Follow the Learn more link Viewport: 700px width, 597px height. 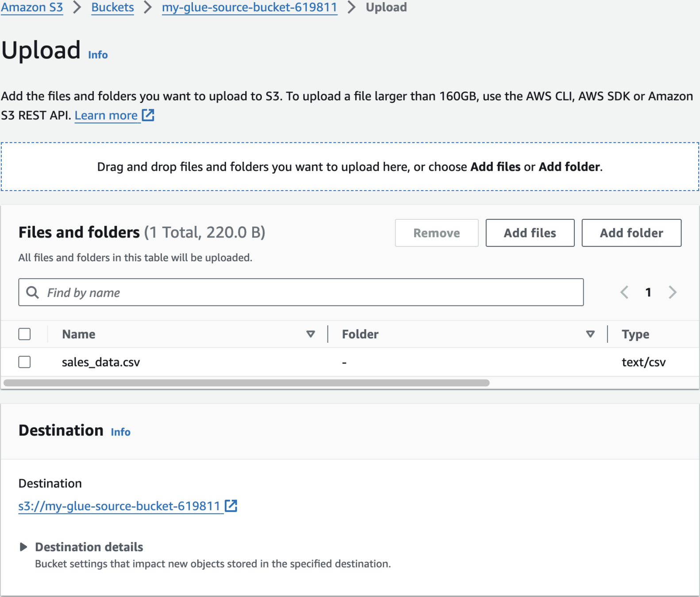pos(106,115)
